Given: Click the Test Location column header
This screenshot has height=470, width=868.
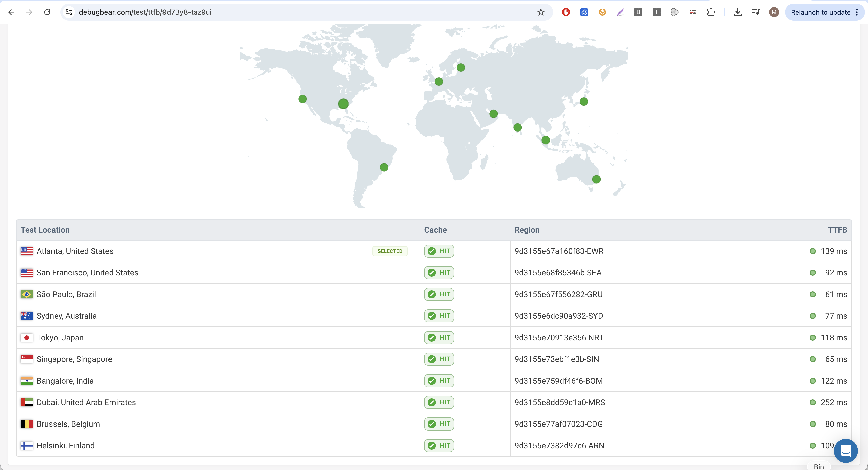Looking at the screenshot, I should point(45,230).
